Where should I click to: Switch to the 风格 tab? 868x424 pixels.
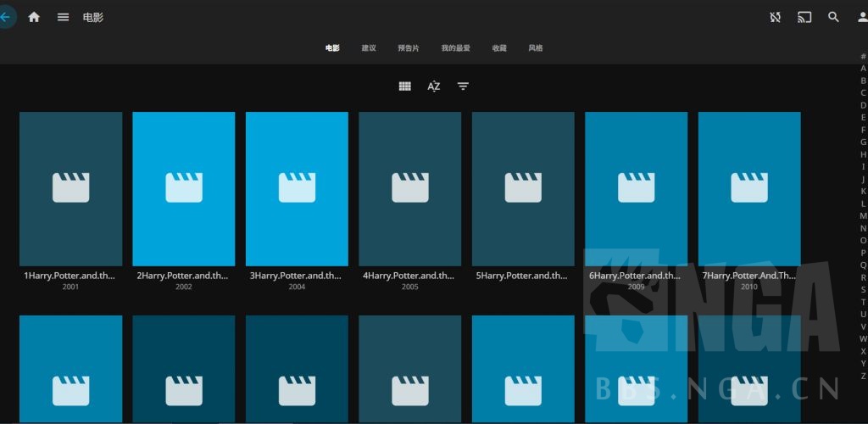[x=536, y=48]
